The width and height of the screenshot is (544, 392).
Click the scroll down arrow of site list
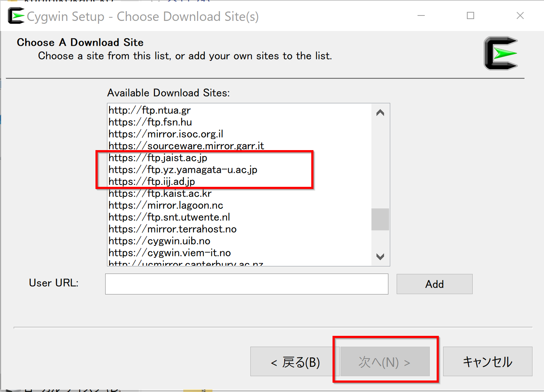click(x=380, y=256)
